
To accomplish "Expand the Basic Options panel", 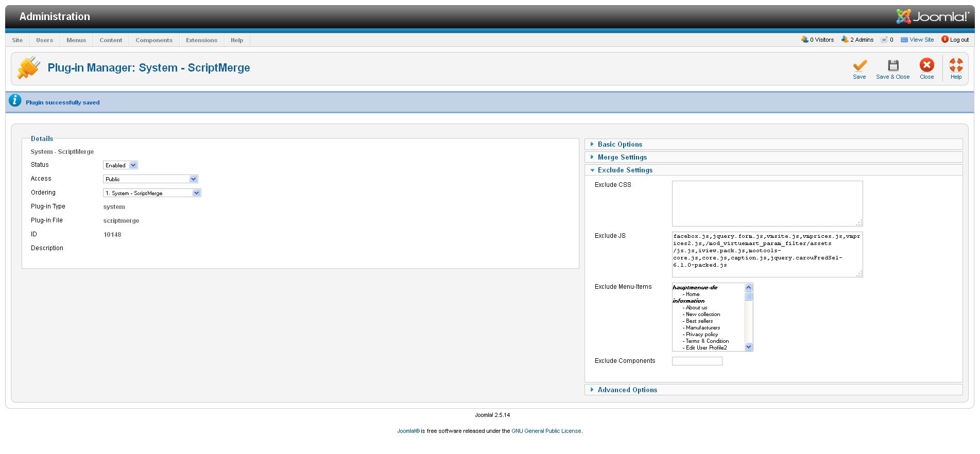I will pos(620,145).
